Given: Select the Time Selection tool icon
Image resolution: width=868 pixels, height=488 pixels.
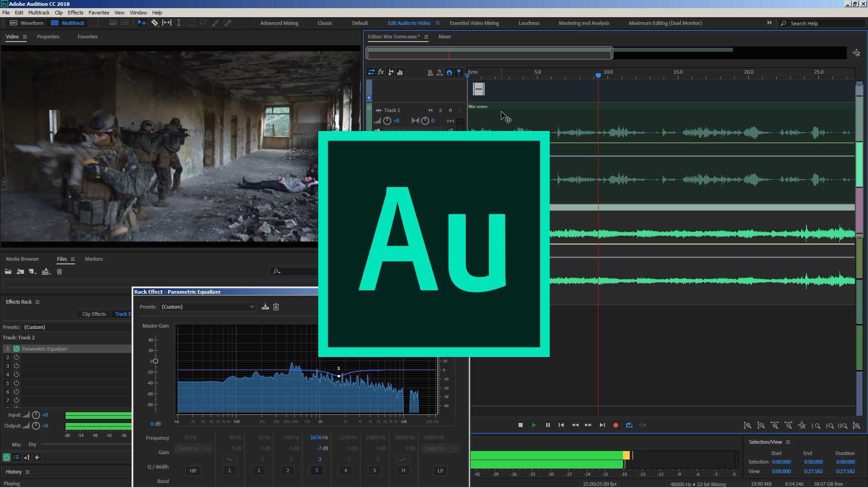Looking at the screenshot, I should [x=178, y=23].
